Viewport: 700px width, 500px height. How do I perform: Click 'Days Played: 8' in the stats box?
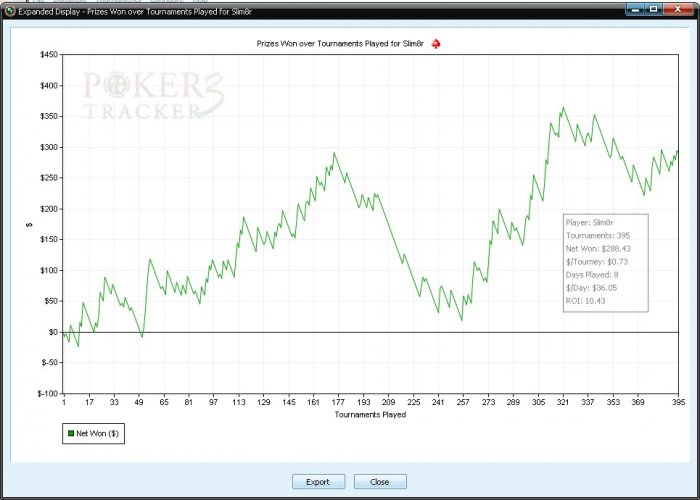click(x=592, y=275)
